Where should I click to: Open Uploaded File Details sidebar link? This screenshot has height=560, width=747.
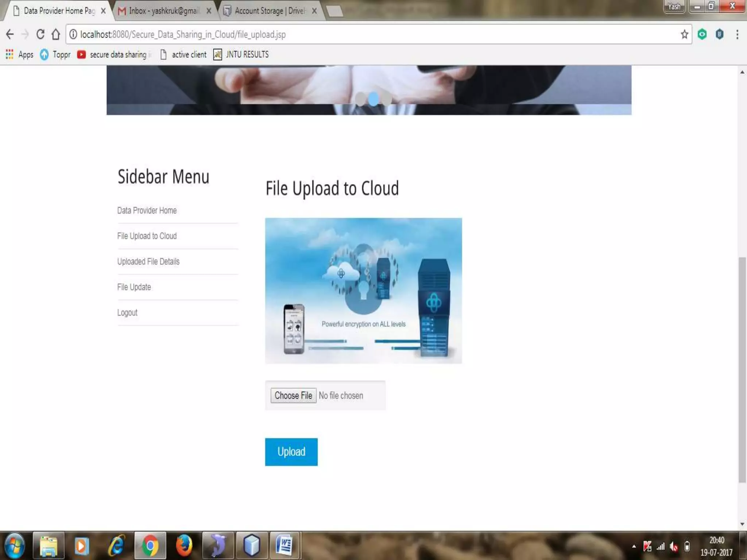tap(148, 261)
